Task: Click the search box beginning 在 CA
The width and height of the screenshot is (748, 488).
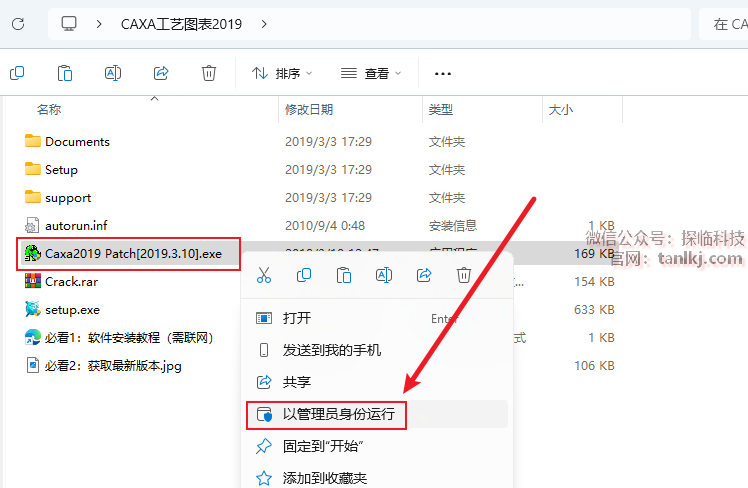Action: tap(724, 24)
